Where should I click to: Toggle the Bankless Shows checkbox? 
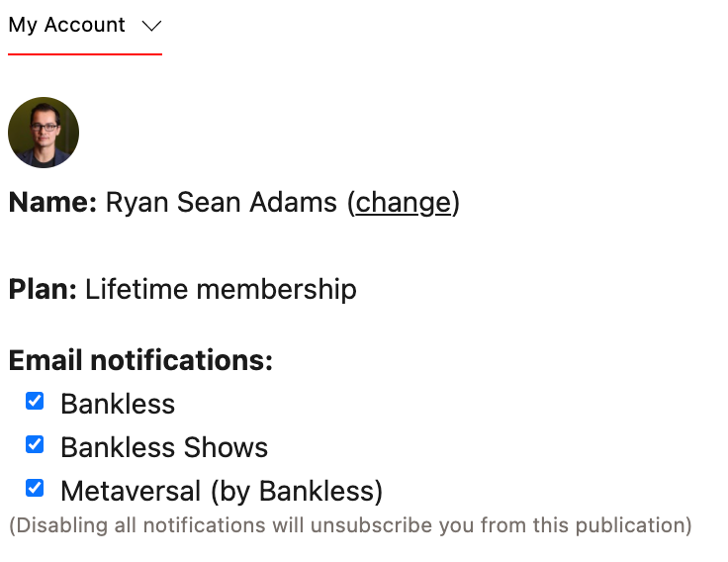pyautogui.click(x=35, y=444)
